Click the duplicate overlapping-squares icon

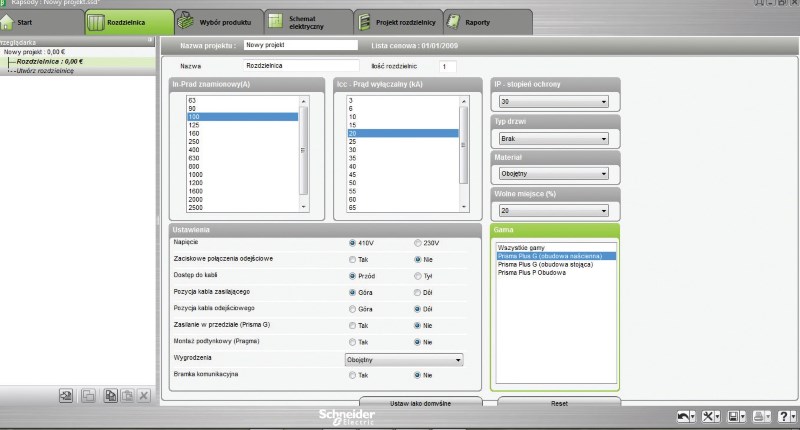88,395
